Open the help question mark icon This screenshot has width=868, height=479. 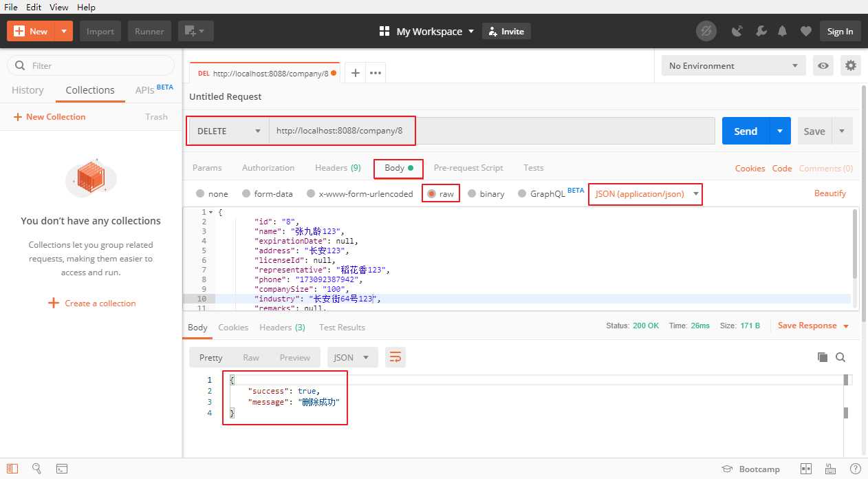[855, 469]
